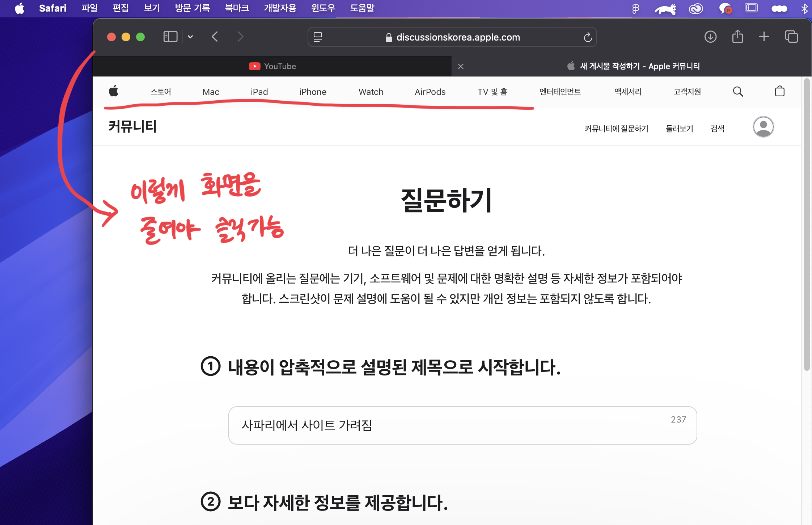
Task: Click the Share icon in the toolbar
Action: (x=737, y=37)
